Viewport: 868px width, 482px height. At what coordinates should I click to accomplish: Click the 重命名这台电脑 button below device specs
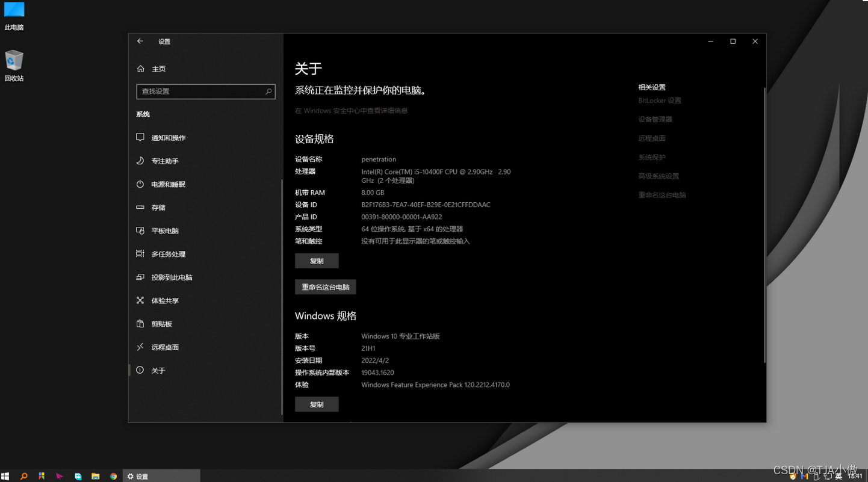(x=326, y=287)
